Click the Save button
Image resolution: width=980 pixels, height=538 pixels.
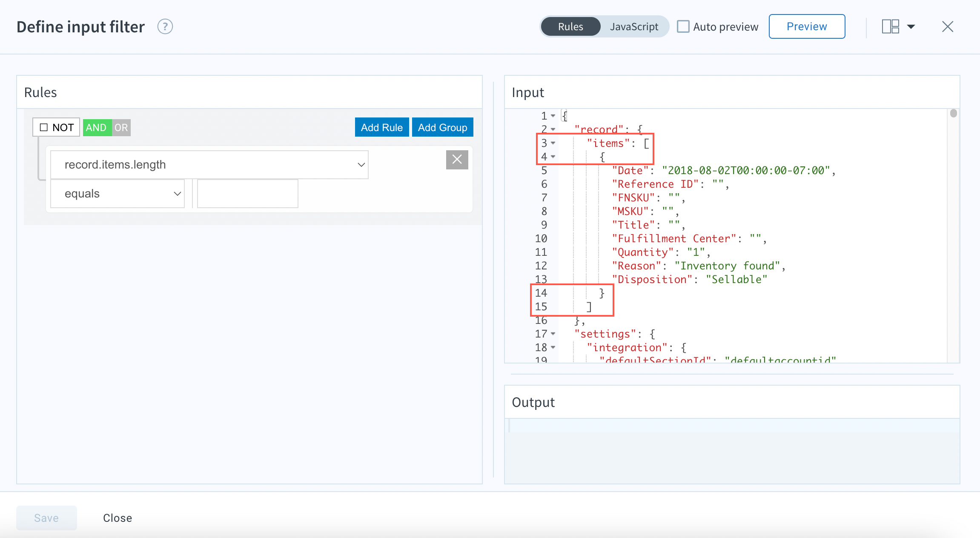click(x=46, y=518)
